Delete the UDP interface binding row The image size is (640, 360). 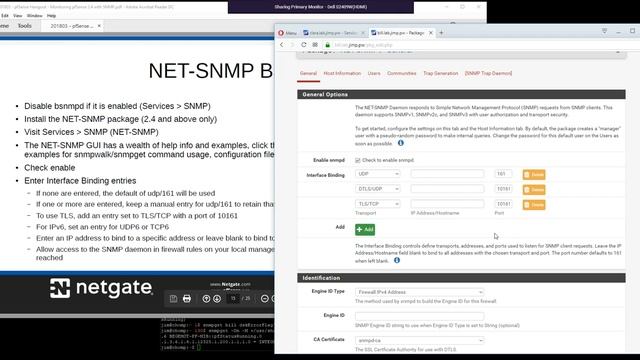point(534,175)
